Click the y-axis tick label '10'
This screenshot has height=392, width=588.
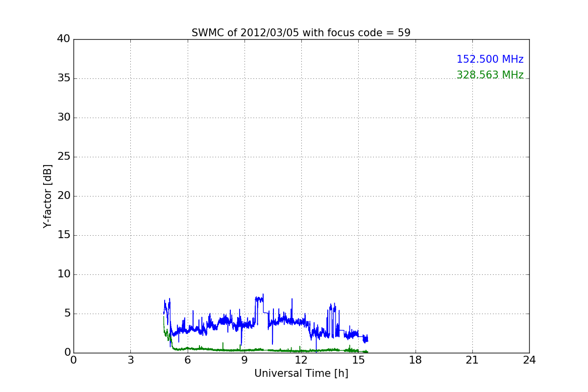pos(63,274)
